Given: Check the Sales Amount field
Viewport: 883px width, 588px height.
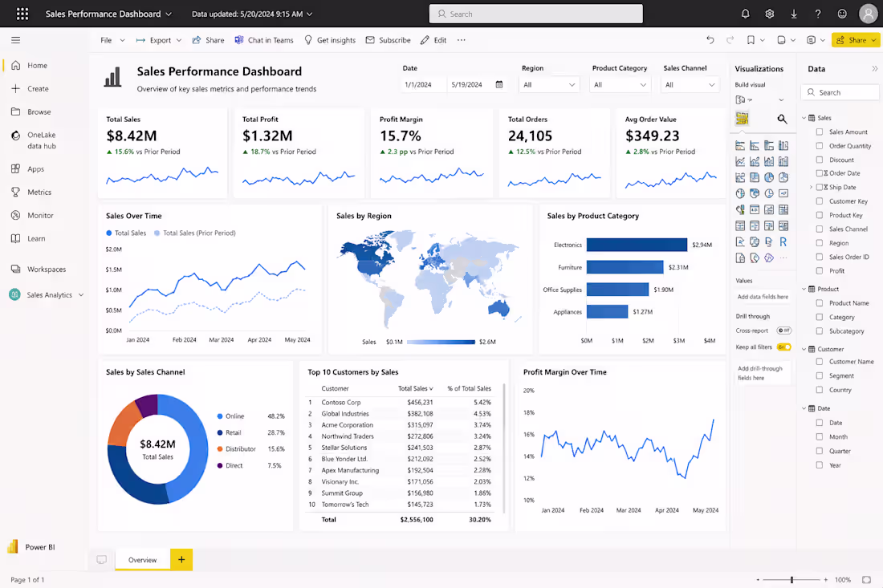Looking at the screenshot, I should click(x=820, y=132).
